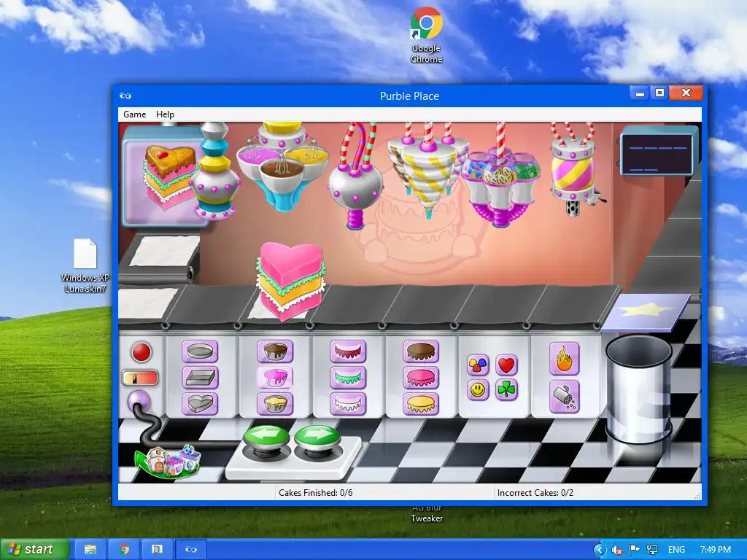Maximize the Purble Place window
The height and width of the screenshot is (560, 747).
tap(659, 93)
